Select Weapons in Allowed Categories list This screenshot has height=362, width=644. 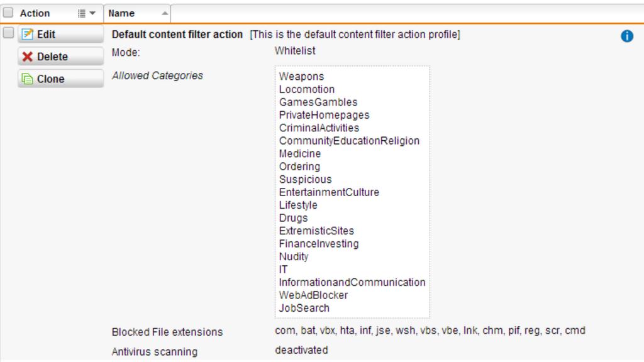301,76
